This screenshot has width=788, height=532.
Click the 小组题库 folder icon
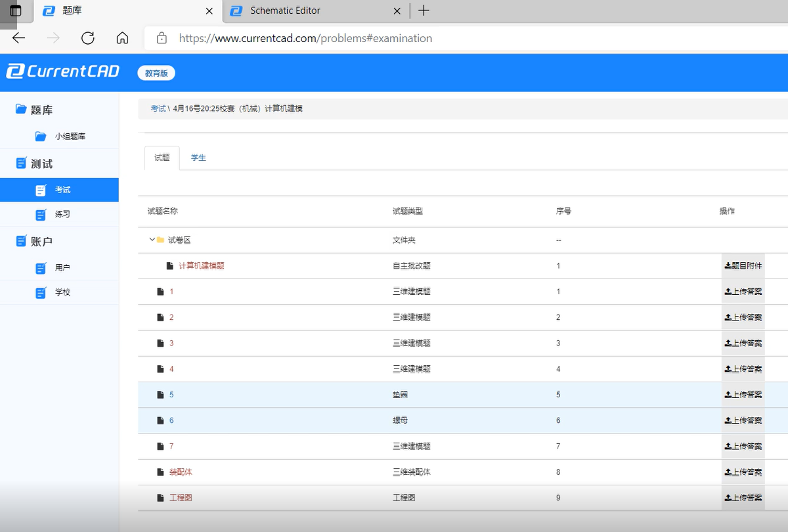(x=41, y=137)
